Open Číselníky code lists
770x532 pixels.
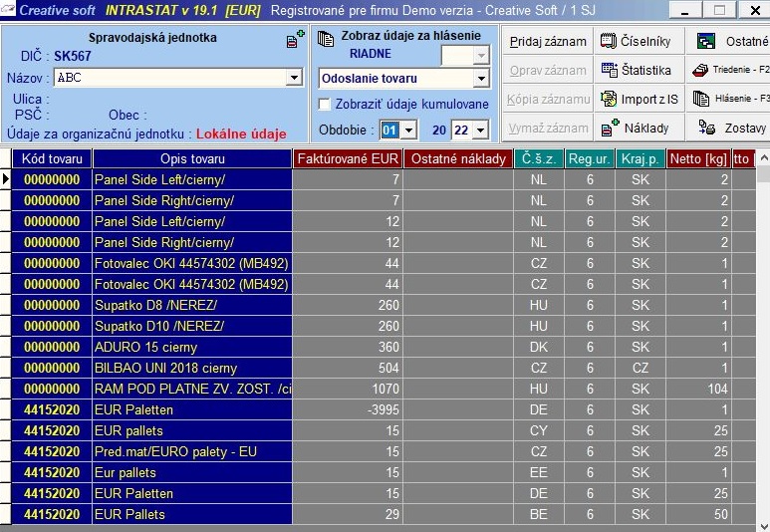coord(639,42)
